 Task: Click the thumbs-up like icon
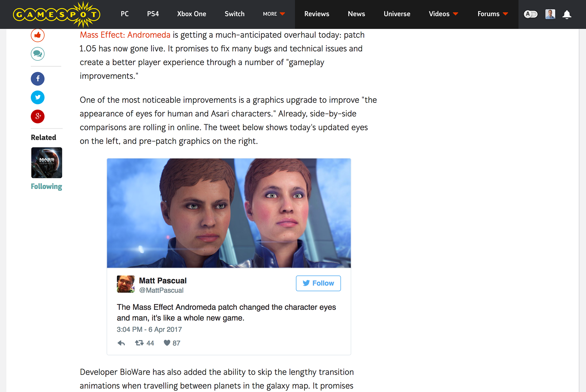[x=38, y=35]
